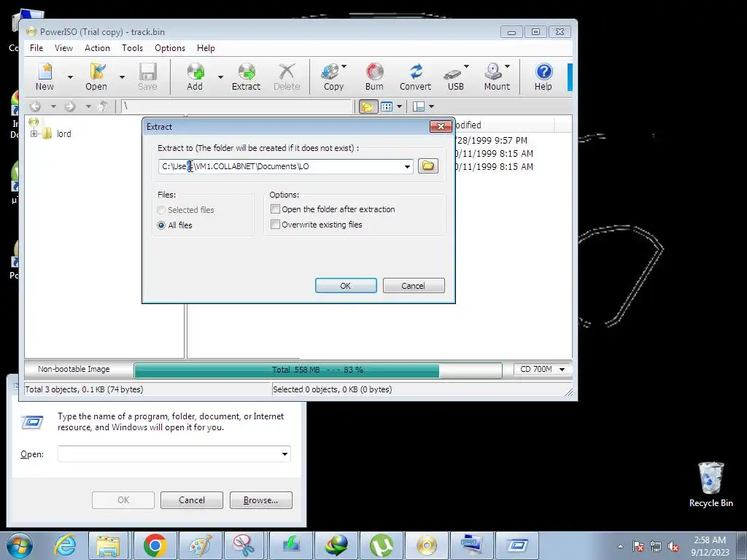Toggle the folder tree view icon
The width and height of the screenshot is (747, 560).
click(x=368, y=106)
